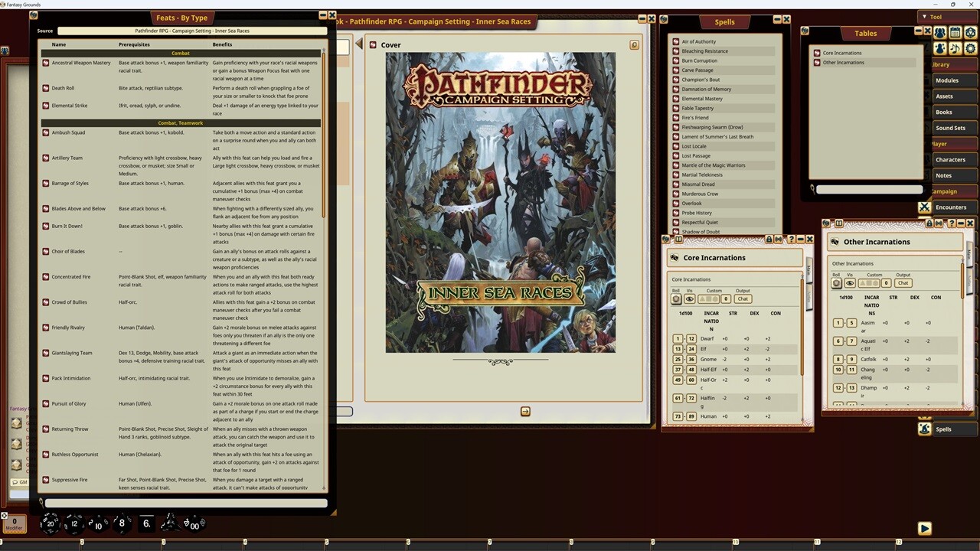Click the Feats search filter field
The height and width of the screenshot is (551, 980).
coord(186,503)
